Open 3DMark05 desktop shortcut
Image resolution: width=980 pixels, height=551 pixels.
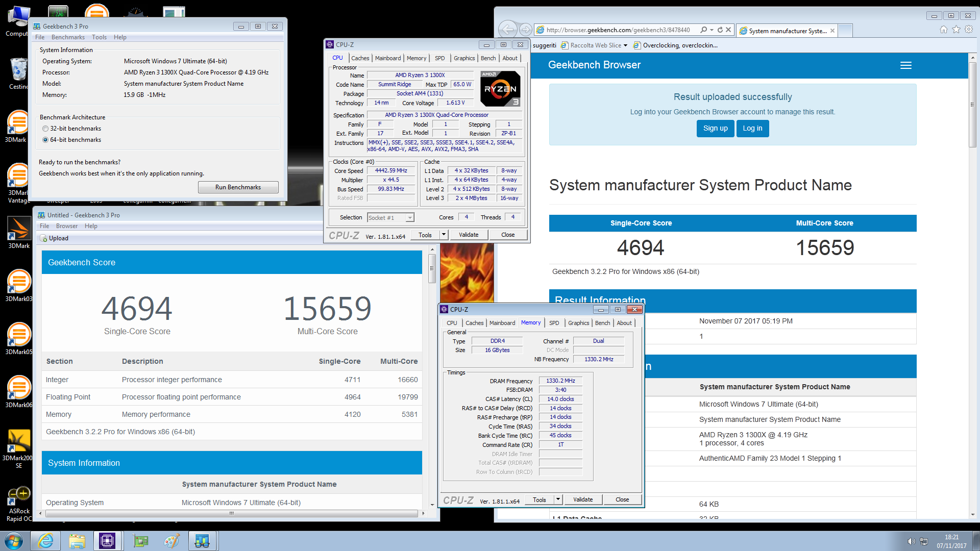coord(19,339)
